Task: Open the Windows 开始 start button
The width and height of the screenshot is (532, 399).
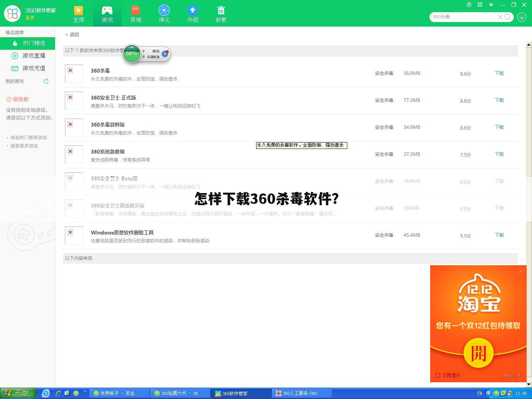Action: [x=18, y=393]
